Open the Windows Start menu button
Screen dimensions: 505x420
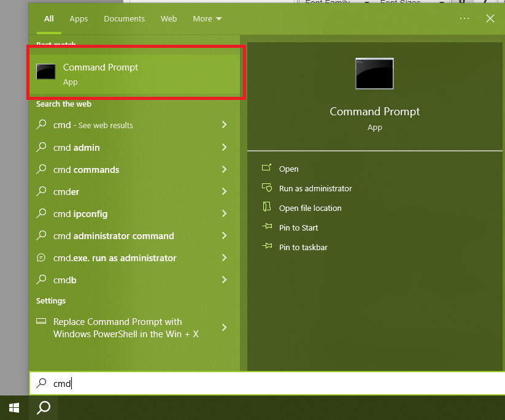tap(14, 408)
